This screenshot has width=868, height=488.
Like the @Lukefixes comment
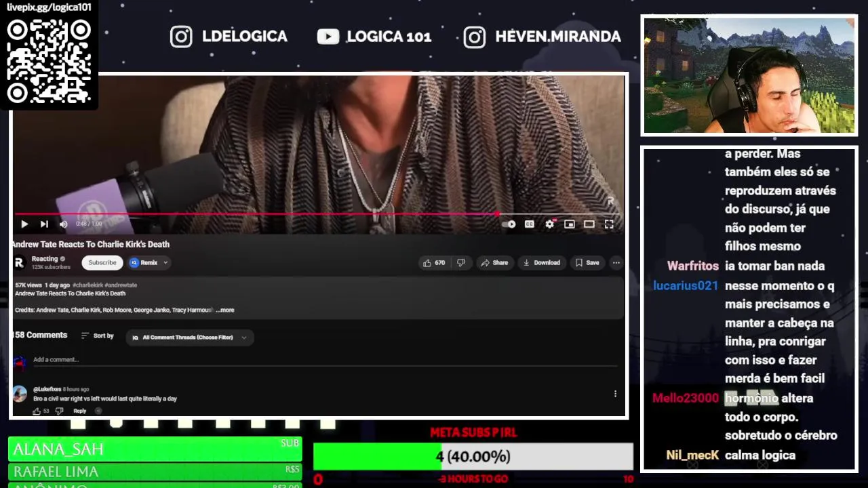[37, 411]
